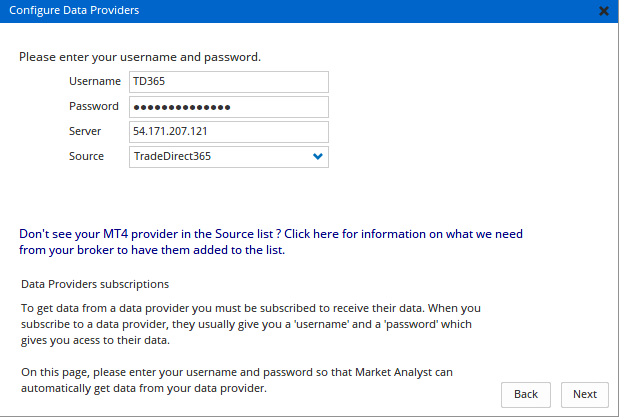The image size is (619, 417).
Task: Click the "On this page, please enter" paragraph
Action: click(x=236, y=380)
